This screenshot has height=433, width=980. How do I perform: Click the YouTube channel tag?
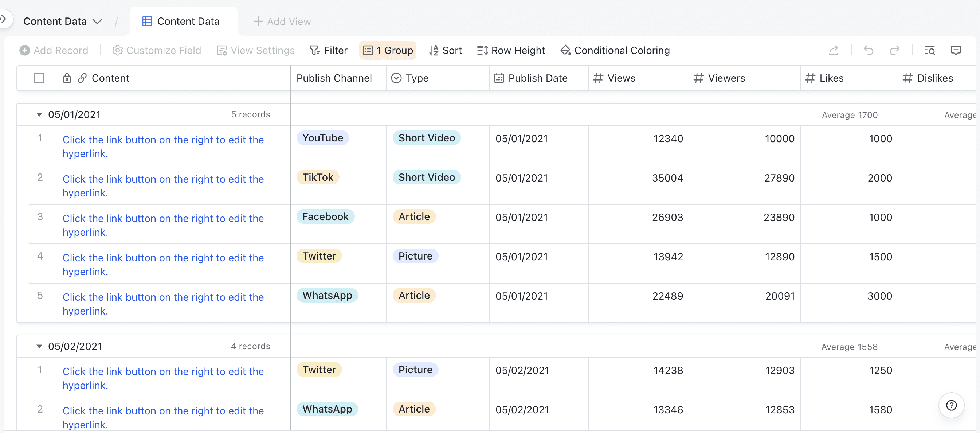pyautogui.click(x=323, y=138)
